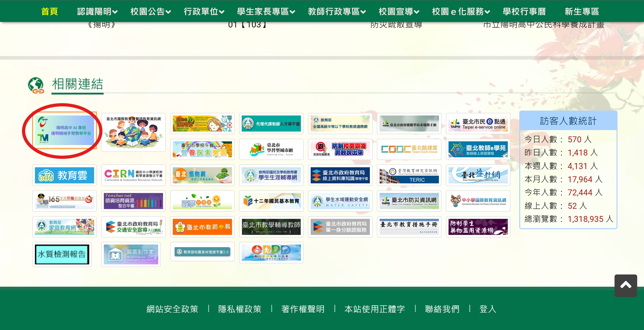644x330 pixels.
Task: Click the 登入 footer link
Action: [488, 309]
